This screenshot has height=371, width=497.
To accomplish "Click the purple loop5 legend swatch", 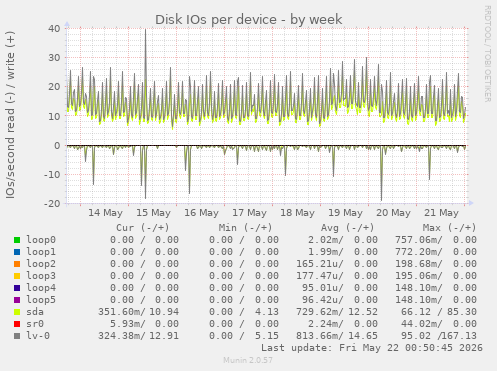I will click(17, 300).
